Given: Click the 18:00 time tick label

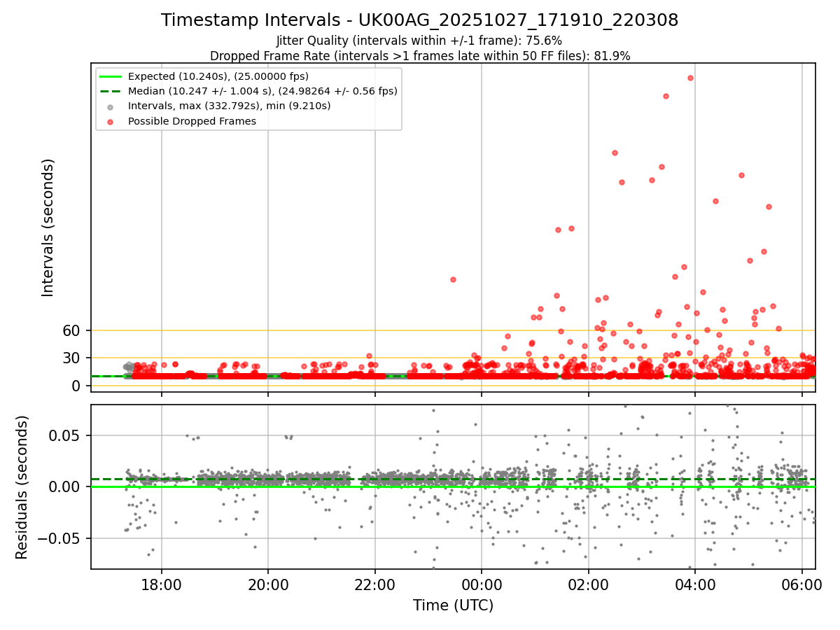Looking at the screenshot, I should click(162, 584).
